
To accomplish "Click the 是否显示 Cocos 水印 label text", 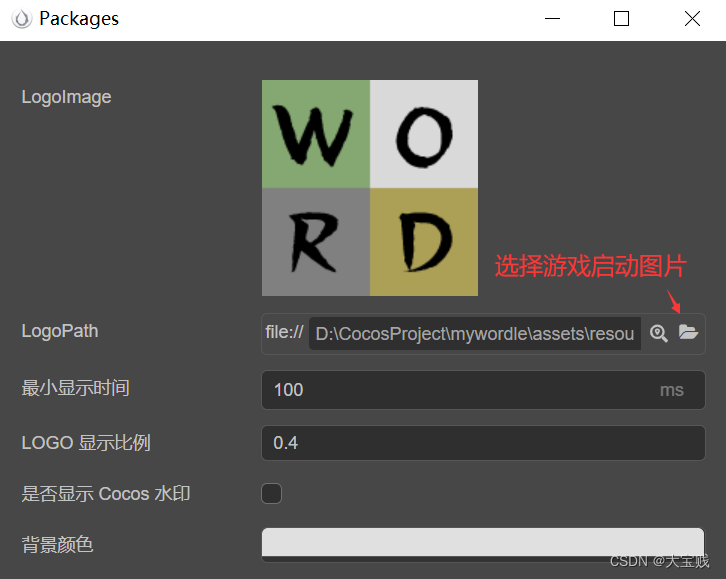I will 106,493.
